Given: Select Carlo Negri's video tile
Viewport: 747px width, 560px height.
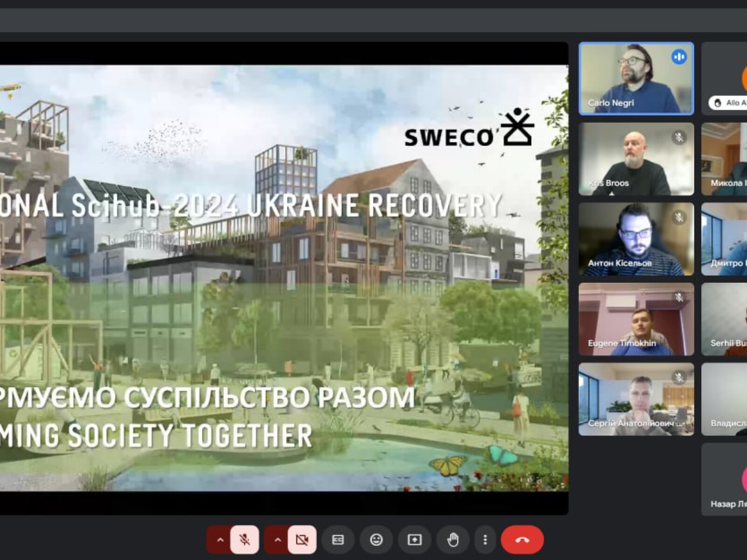Looking at the screenshot, I should tap(636, 78).
